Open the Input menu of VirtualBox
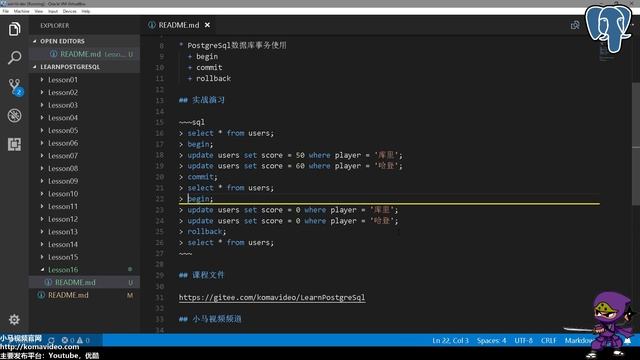The width and height of the screenshot is (640, 360). 53,11
